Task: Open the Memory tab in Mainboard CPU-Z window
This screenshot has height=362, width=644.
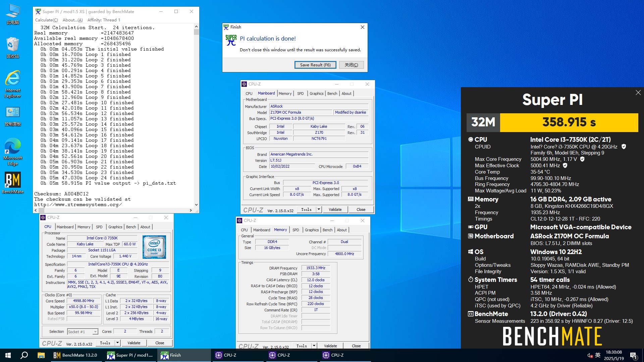Action: click(285, 94)
